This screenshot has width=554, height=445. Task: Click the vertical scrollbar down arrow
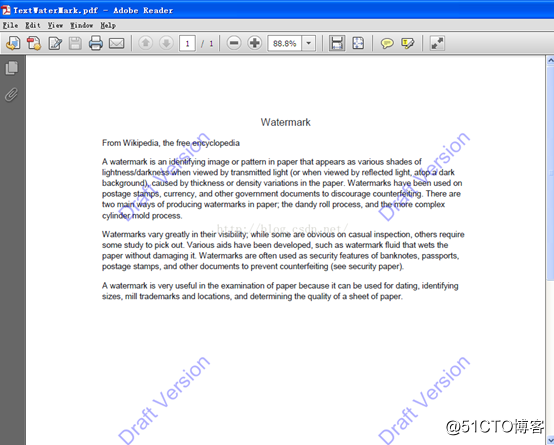[x=550, y=440]
